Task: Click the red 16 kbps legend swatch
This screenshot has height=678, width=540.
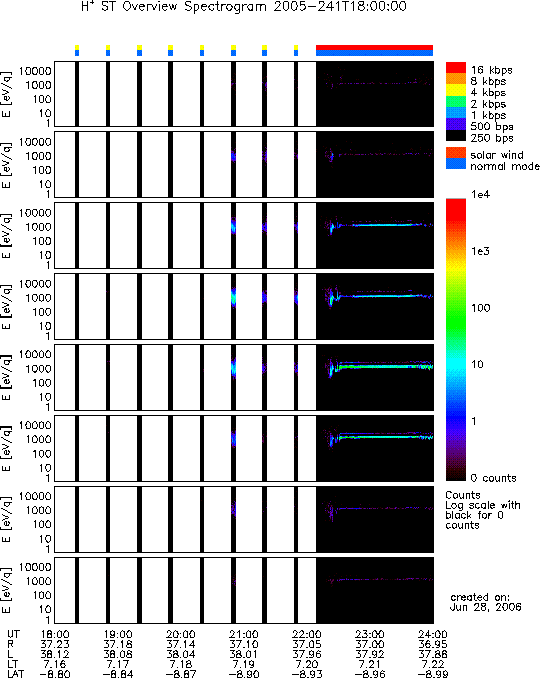Action: pyautogui.click(x=456, y=68)
